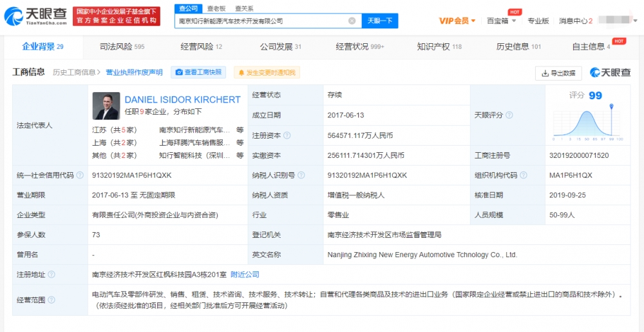Click 人员规模 value 50-99人
644x332 pixels.
click(x=562, y=215)
